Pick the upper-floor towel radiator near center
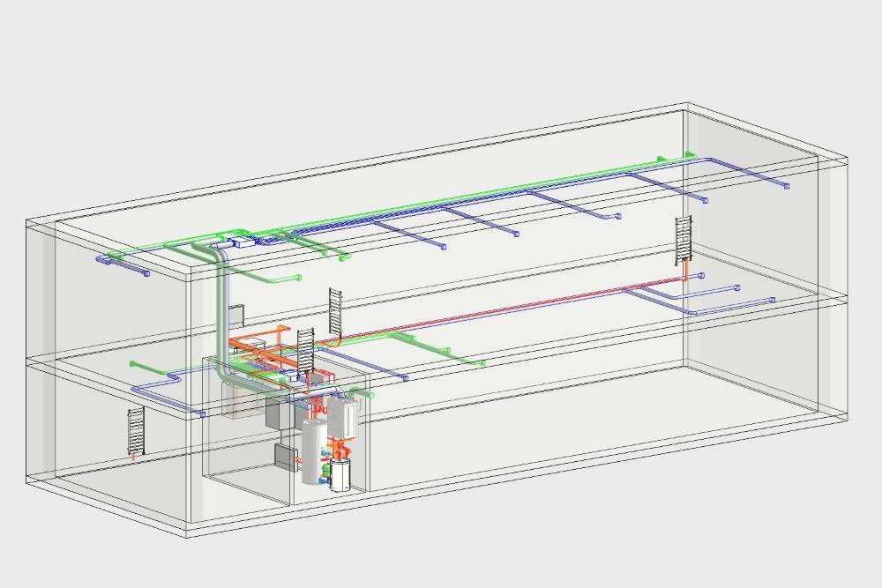This screenshot has height=588, width=882. tap(336, 309)
